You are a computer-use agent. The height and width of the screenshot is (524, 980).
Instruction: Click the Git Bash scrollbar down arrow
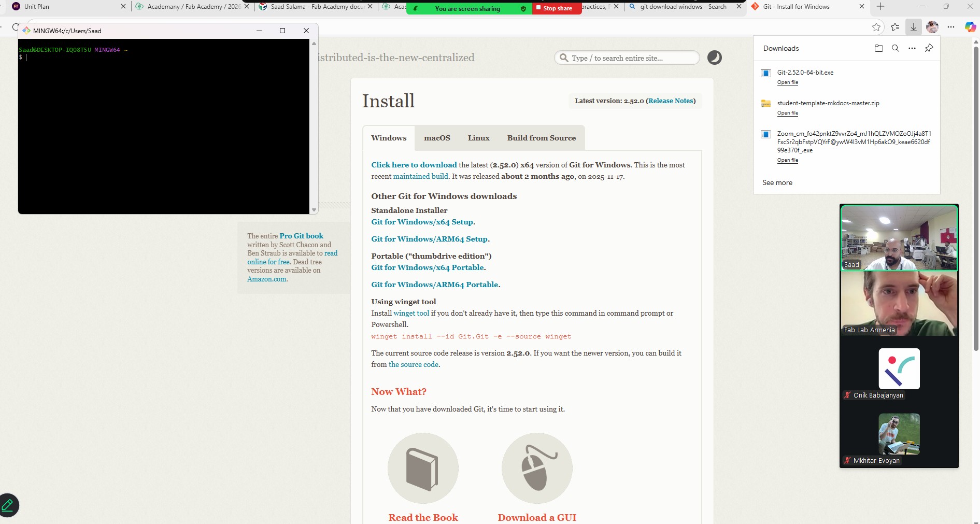pyautogui.click(x=314, y=210)
